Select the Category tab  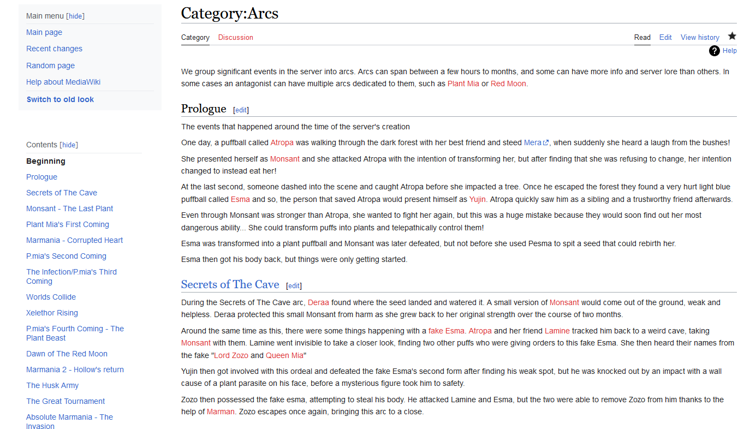195,38
